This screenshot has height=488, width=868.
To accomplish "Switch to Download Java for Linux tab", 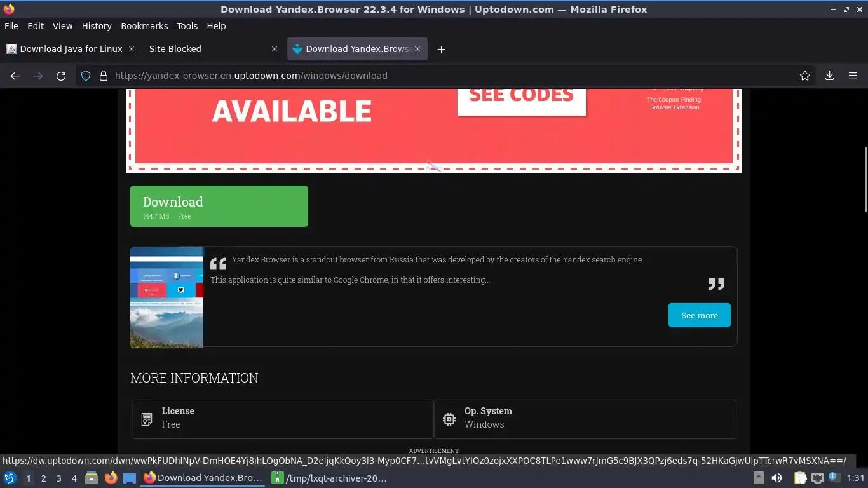I will pos(71,49).
